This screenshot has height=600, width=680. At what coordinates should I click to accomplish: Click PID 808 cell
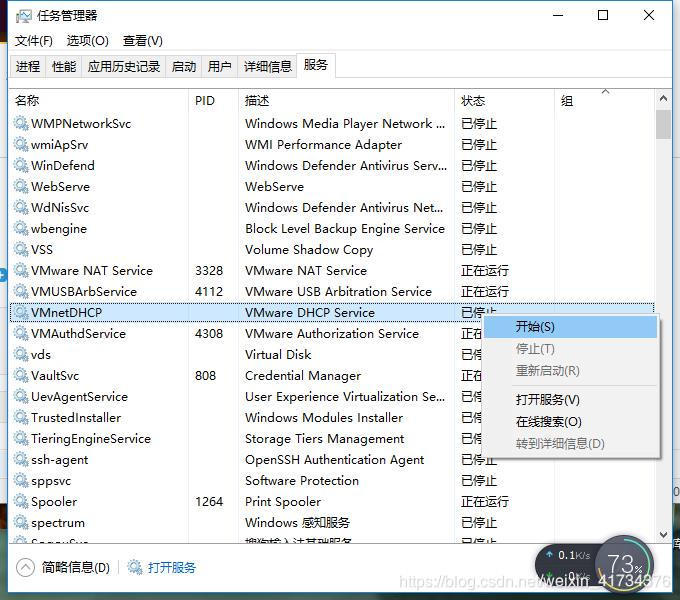pos(206,375)
